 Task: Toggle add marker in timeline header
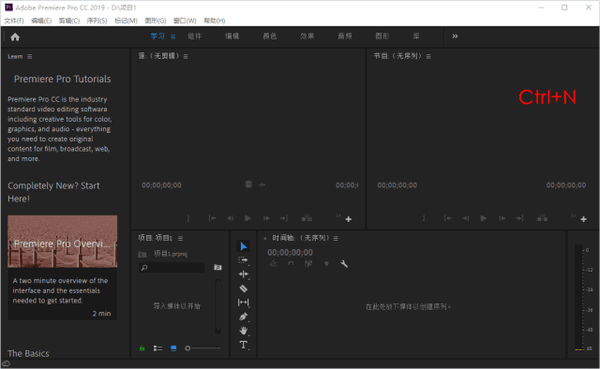tap(326, 264)
